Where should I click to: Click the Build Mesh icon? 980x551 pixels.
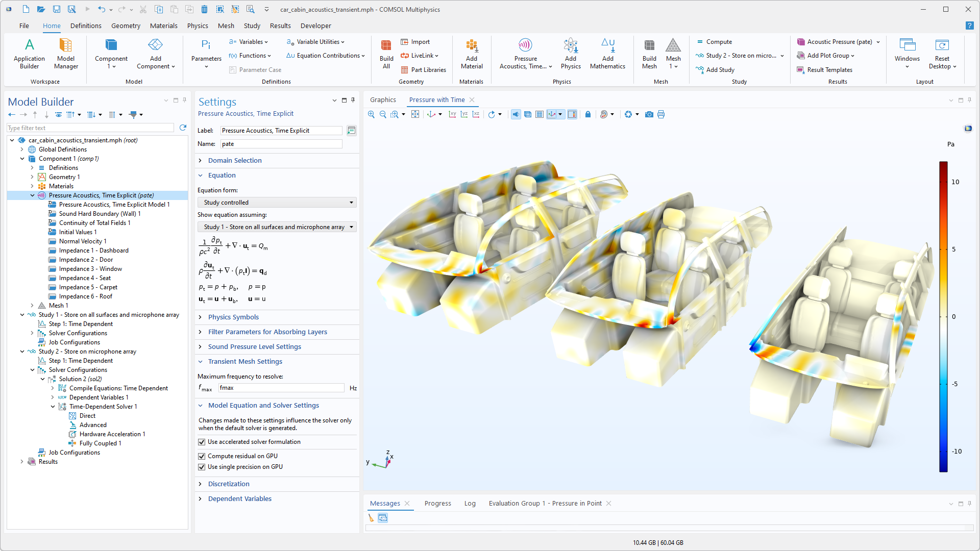pos(649,54)
